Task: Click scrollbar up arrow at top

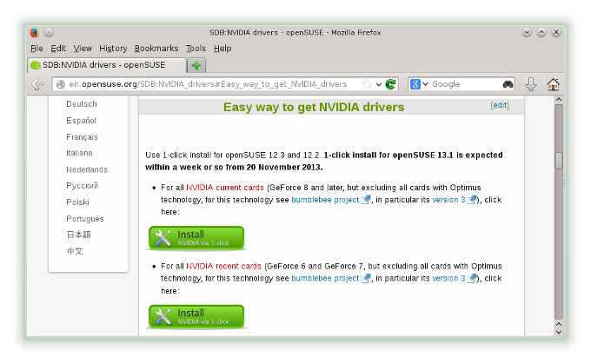Action: click(x=559, y=100)
